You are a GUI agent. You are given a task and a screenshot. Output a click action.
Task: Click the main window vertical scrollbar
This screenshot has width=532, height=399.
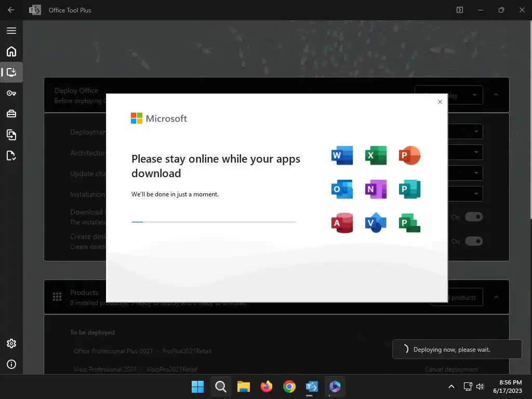pyautogui.click(x=530, y=119)
